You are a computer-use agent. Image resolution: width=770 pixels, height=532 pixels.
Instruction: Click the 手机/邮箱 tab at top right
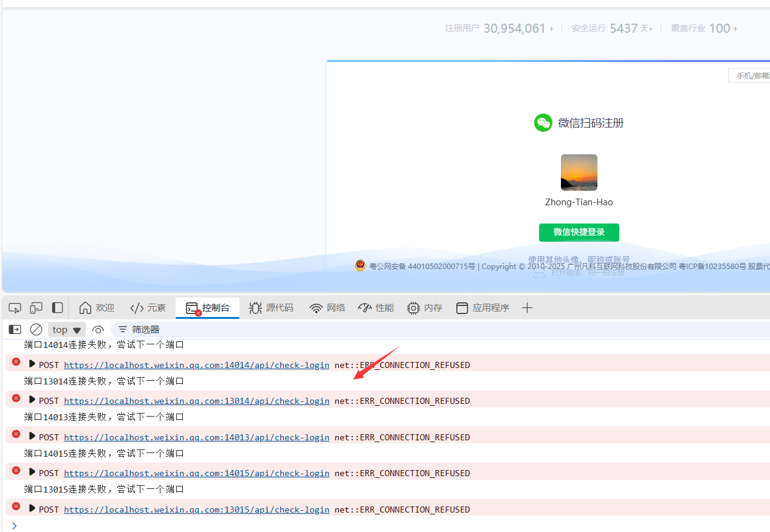(750, 75)
